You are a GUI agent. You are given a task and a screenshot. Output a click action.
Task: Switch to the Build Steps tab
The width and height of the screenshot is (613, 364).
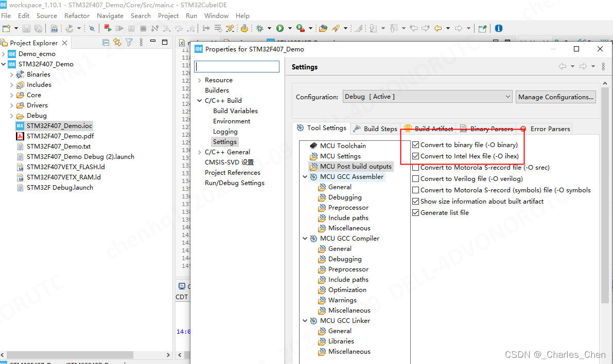click(x=375, y=129)
